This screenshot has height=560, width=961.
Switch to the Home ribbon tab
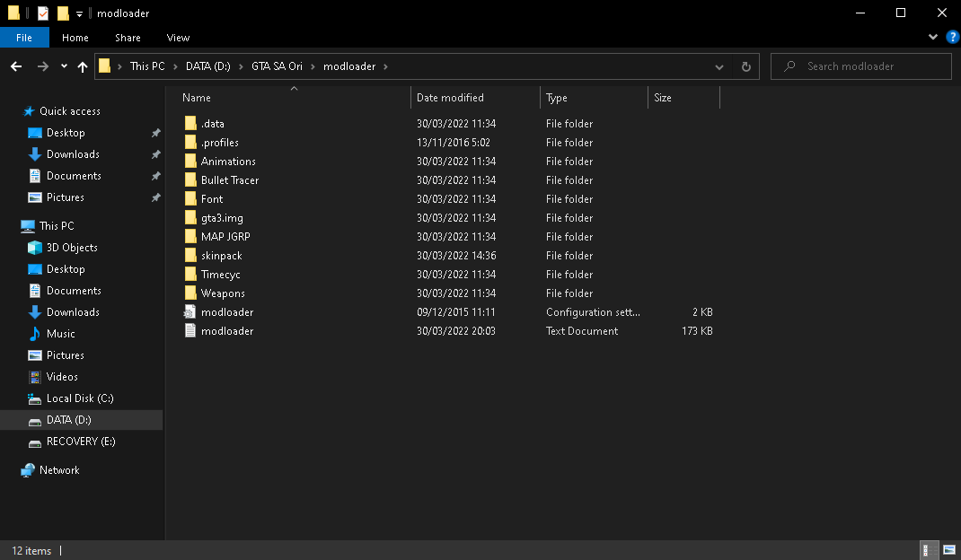tap(75, 38)
